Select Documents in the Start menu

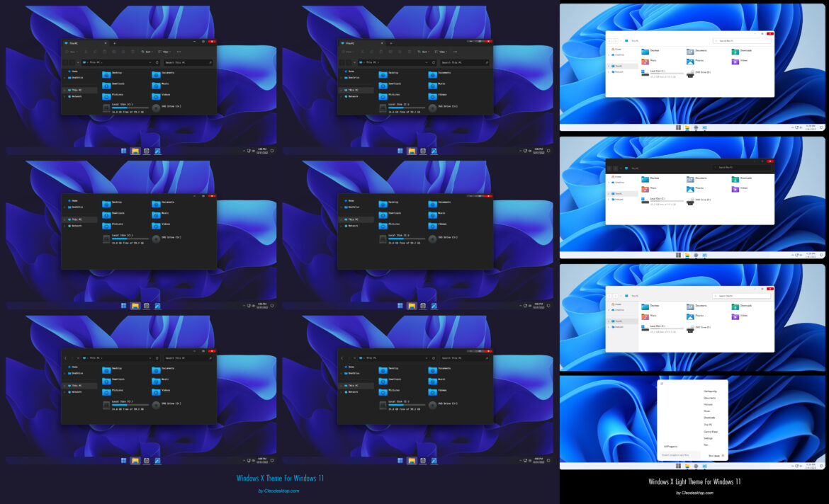coord(709,398)
